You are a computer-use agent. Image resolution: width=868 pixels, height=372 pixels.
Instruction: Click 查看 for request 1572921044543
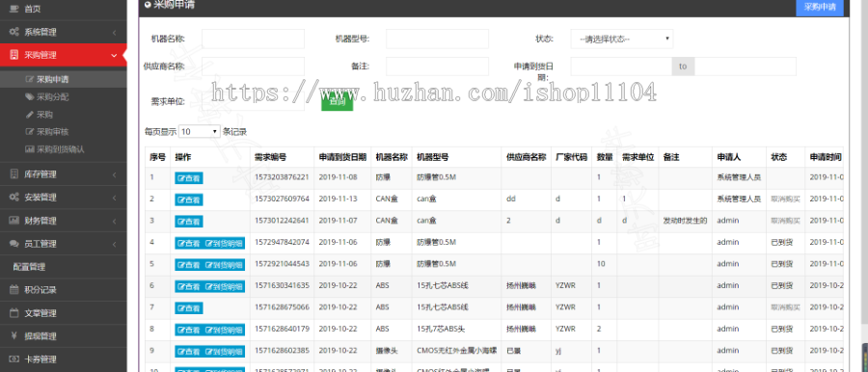click(189, 265)
